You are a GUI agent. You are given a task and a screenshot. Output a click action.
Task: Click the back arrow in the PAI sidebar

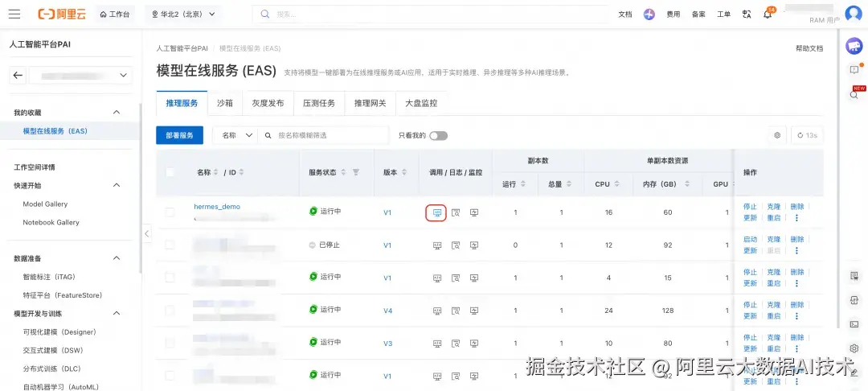pos(18,76)
